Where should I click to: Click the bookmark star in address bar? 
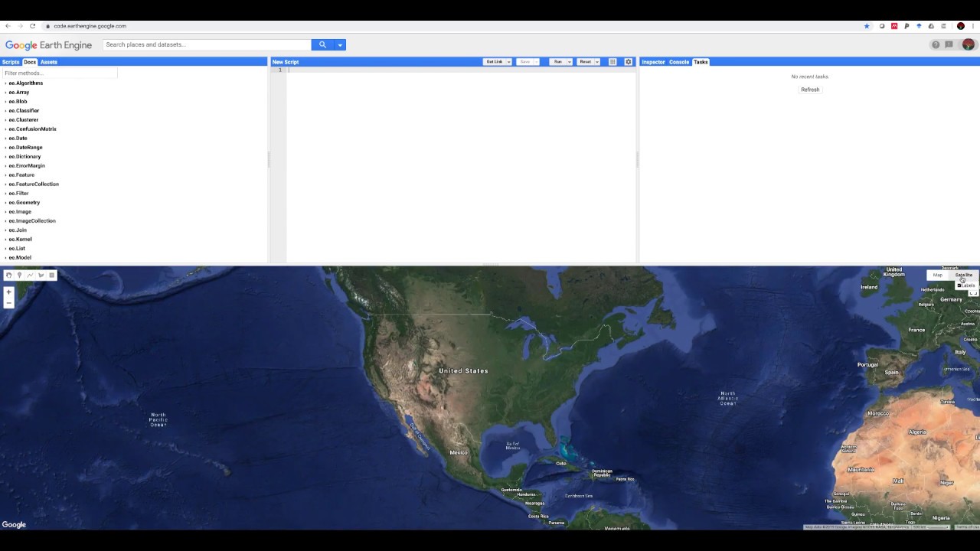[867, 26]
